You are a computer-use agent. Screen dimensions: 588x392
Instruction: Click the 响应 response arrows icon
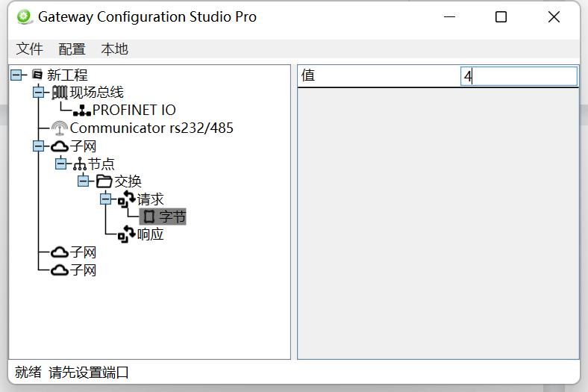(126, 234)
